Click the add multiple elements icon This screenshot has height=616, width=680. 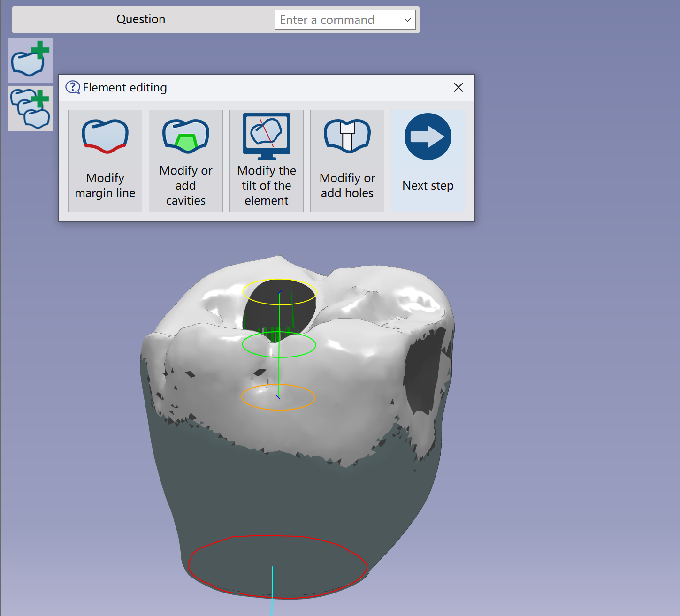click(30, 109)
